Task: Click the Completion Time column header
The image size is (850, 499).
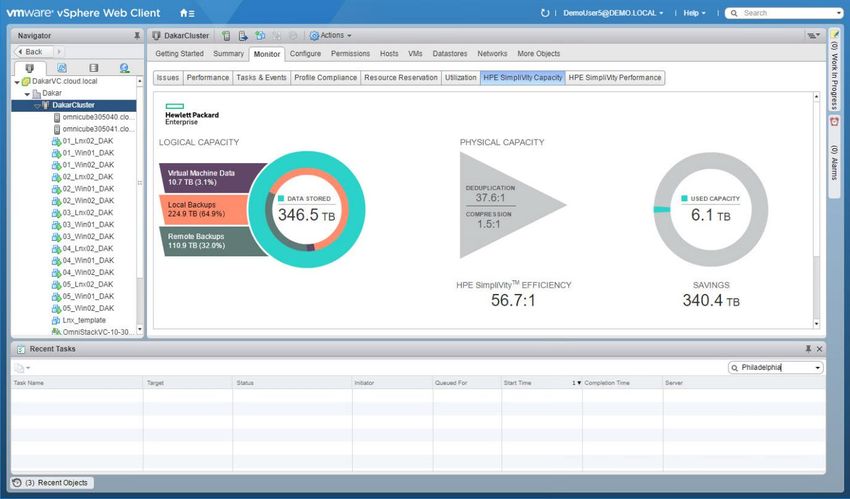Action: tap(622, 383)
